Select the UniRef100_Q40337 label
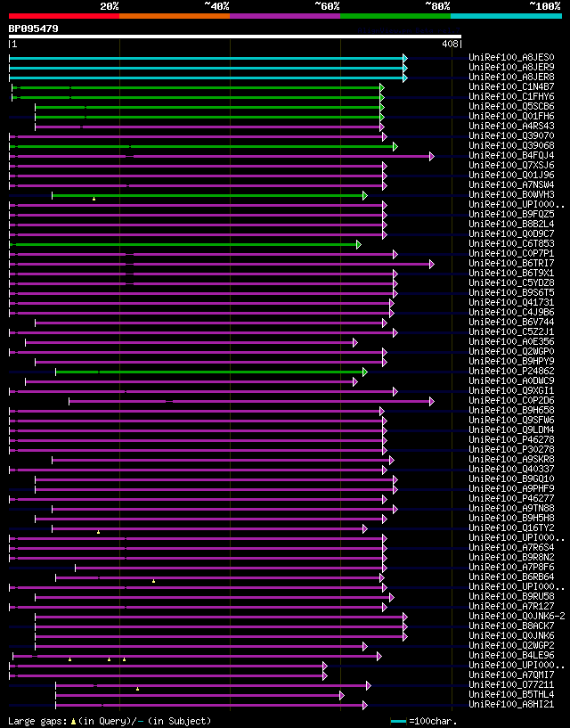This screenshot has width=570, height=728. 511,470
